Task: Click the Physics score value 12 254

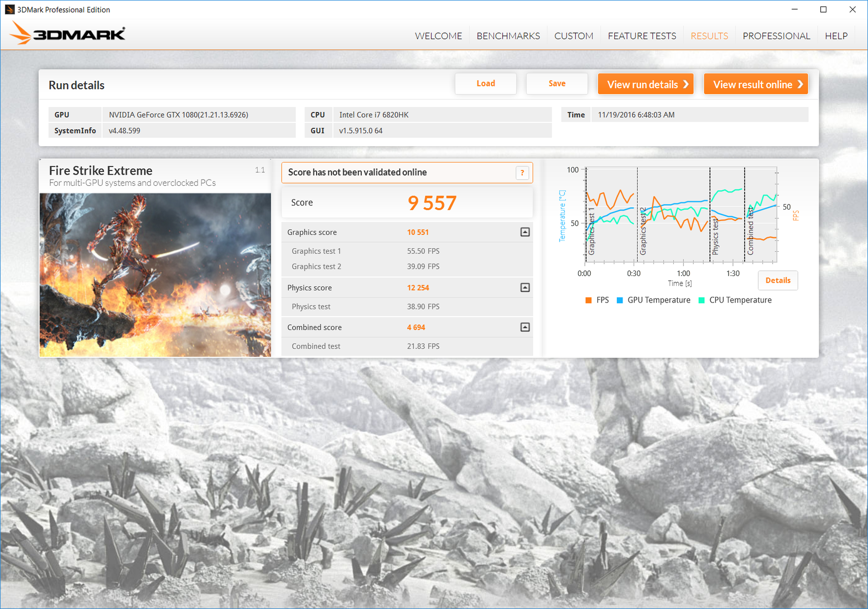Action: [x=418, y=288]
